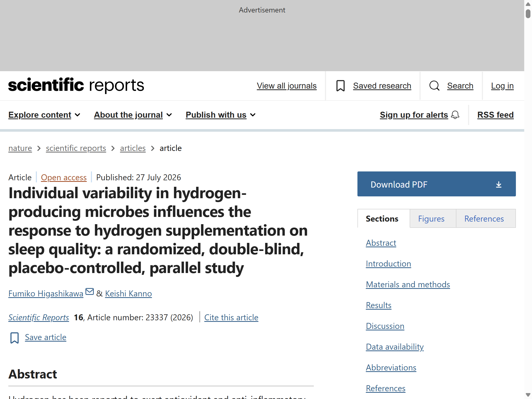Click the envelope icon next to Fumiko Higashikawa

point(90,291)
